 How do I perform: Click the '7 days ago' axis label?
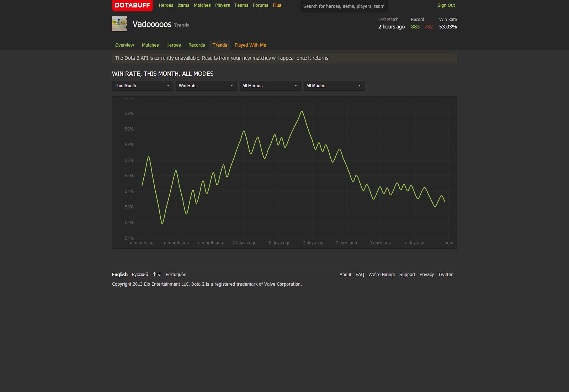346,243
